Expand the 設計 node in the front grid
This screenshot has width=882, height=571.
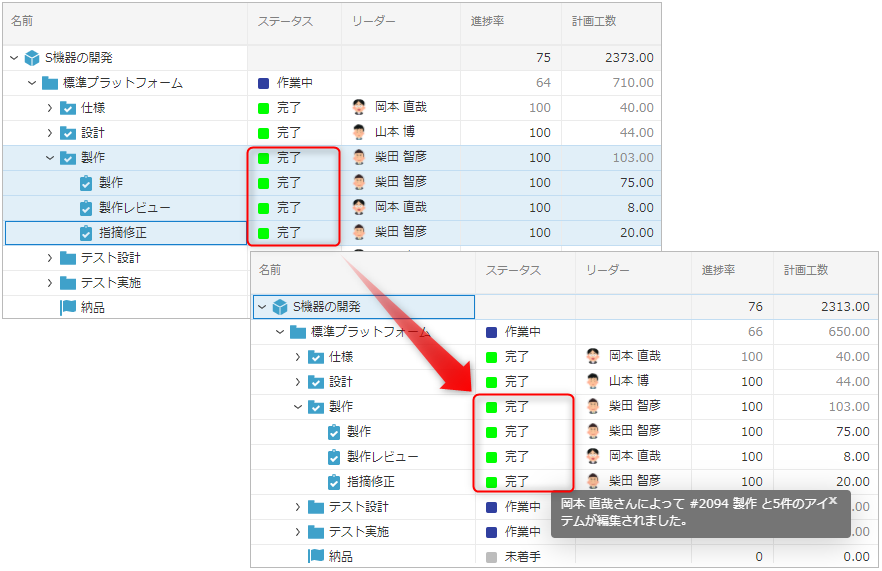298,382
